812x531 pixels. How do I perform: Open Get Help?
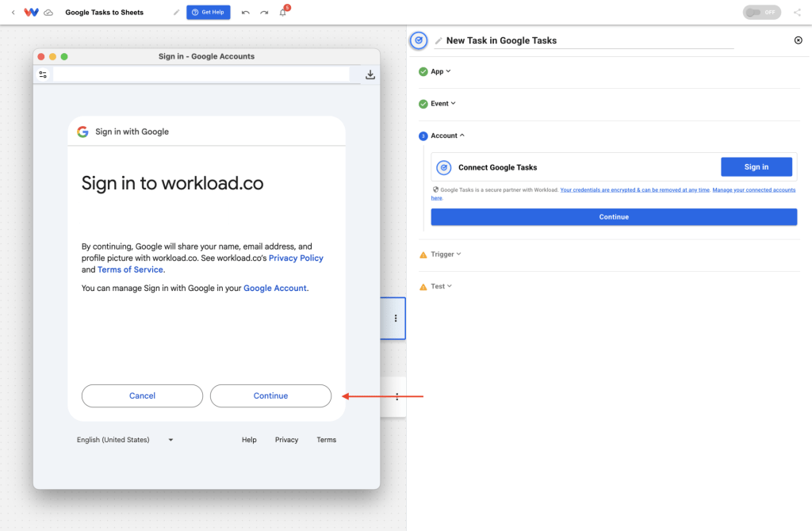[209, 13]
